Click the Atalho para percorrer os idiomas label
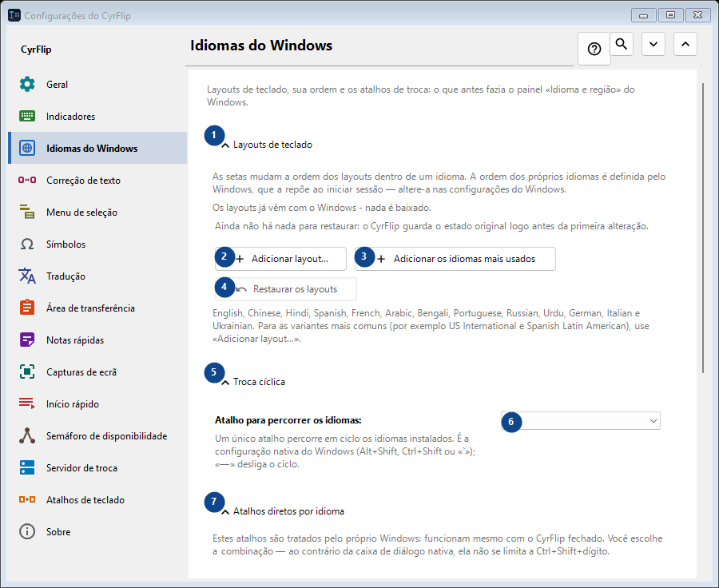Image resolution: width=719 pixels, height=588 pixels. tap(288, 420)
